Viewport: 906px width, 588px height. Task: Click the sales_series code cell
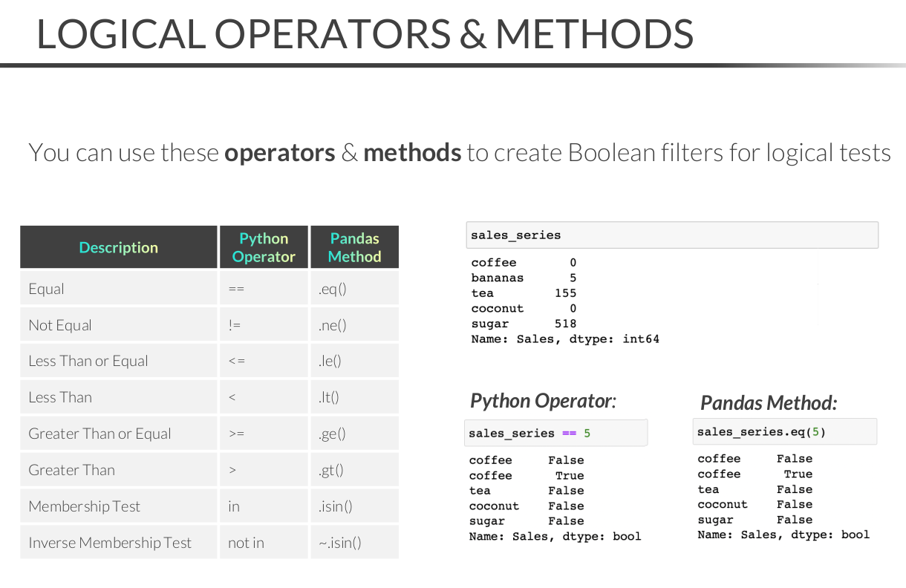pos(671,235)
